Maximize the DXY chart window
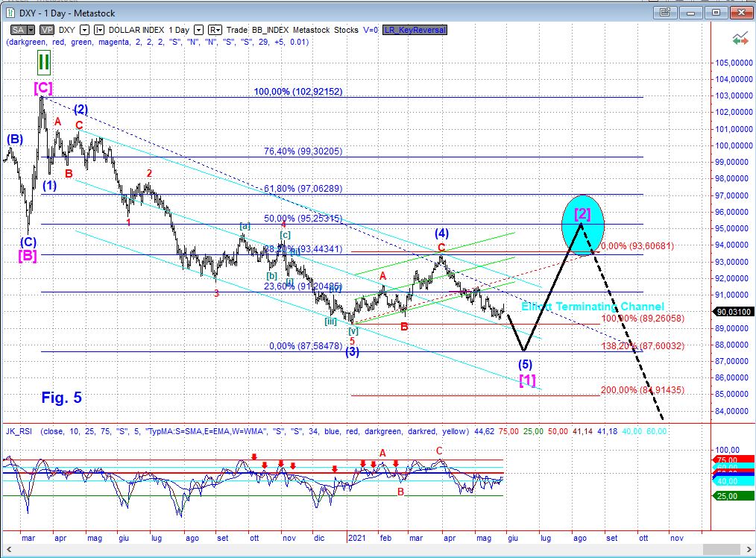 [x=716, y=13]
